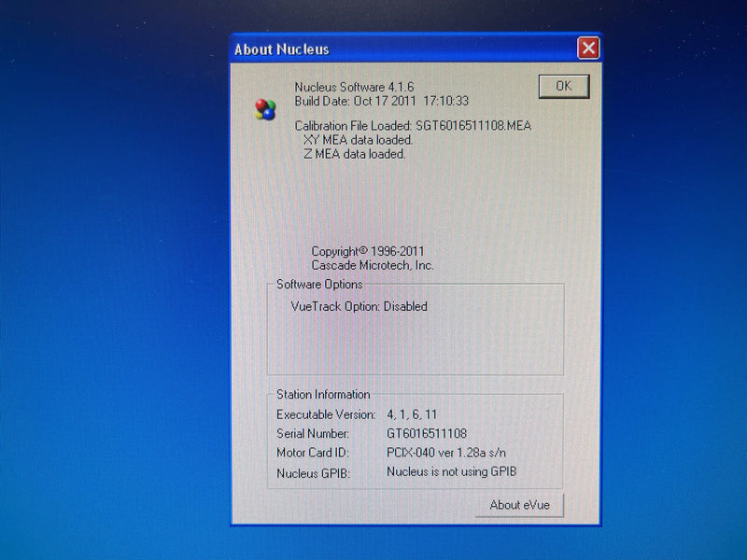
Task: Click the OK button
Action: click(563, 87)
